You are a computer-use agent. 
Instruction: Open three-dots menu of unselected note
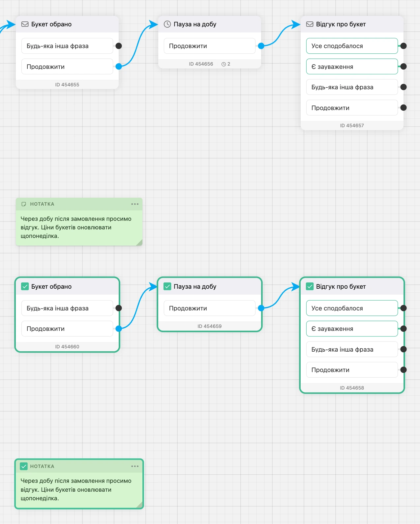[x=135, y=204]
